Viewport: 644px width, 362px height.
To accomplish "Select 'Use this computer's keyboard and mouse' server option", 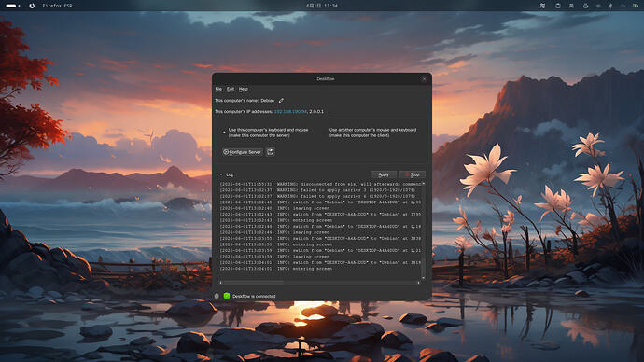I will 266,132.
